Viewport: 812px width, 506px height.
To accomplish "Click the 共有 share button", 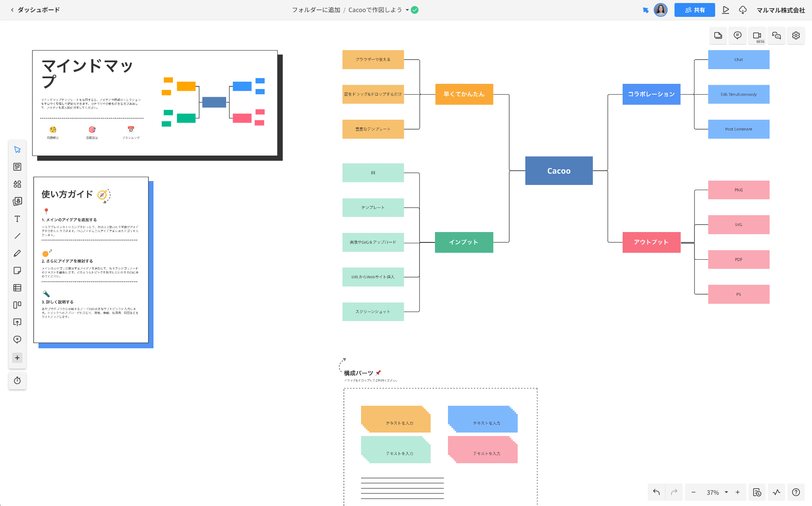I will click(694, 10).
